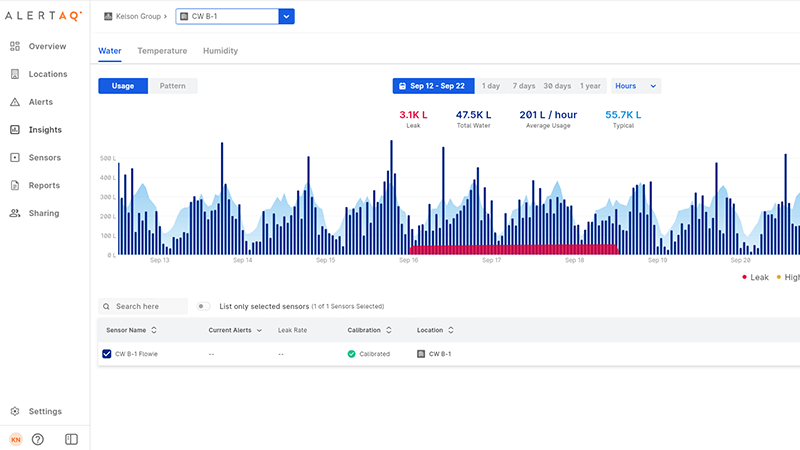Sort by Sensor Name column

(x=131, y=330)
